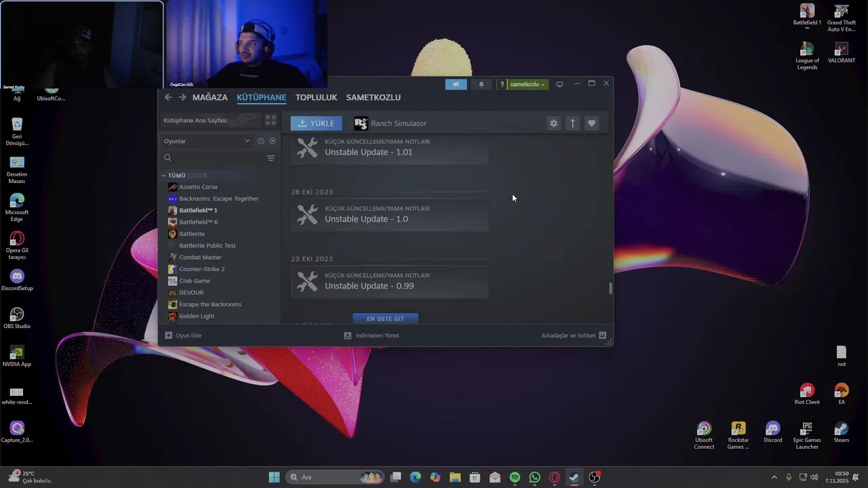The image size is (868, 488).
Task: Open Unstable Update 1.01 patch notes
Action: [x=389, y=148]
